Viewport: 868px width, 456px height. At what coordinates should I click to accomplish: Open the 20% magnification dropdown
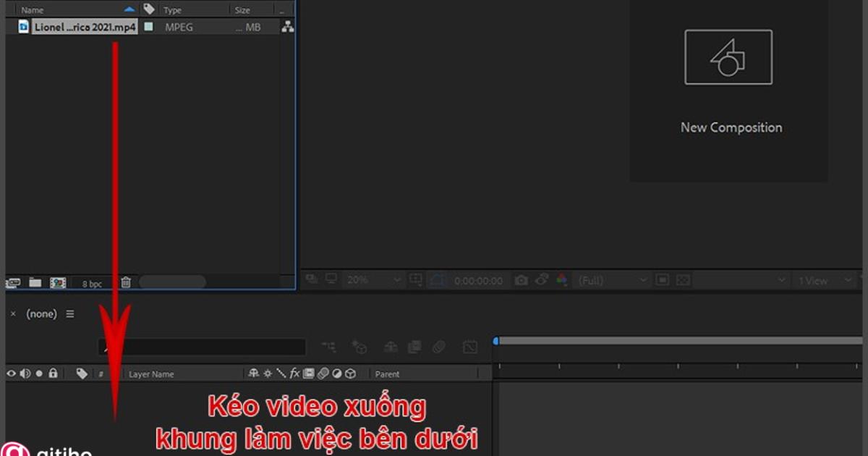(x=369, y=279)
